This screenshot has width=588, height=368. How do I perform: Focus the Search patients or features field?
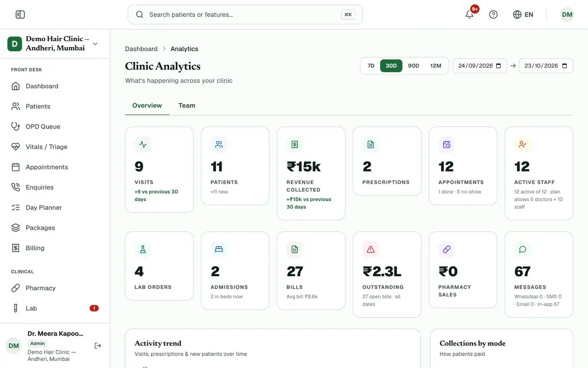245,15
